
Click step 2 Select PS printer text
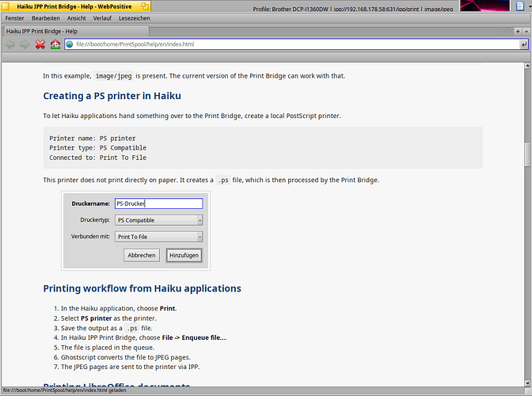pyautogui.click(x=108, y=318)
